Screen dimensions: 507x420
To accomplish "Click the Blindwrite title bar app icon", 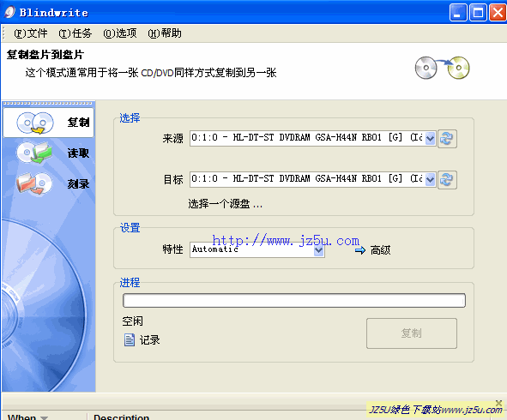I will pyautogui.click(x=9, y=12).
